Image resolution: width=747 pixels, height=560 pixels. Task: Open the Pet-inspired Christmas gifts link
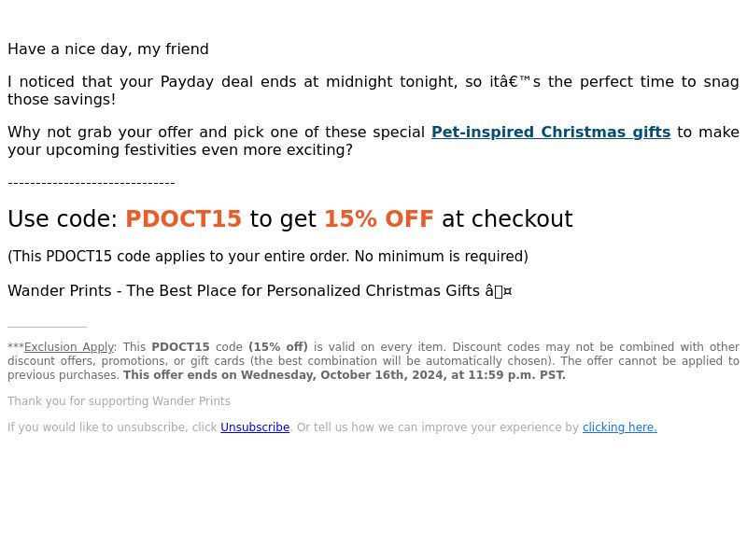[x=551, y=132]
